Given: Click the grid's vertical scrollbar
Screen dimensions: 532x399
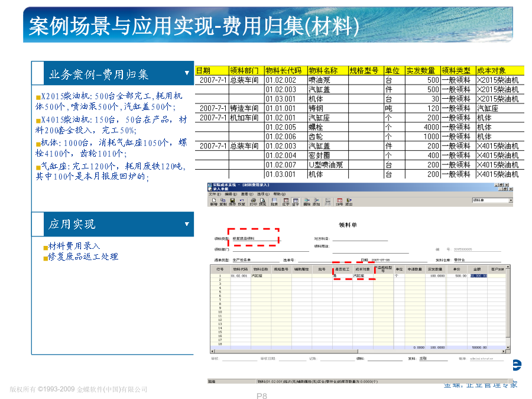Looking at the screenshot, I should 508,307.
